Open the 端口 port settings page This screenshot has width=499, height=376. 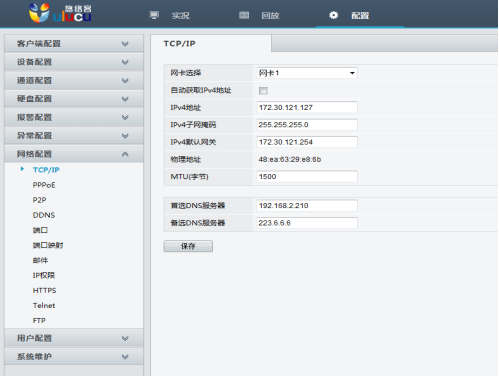tap(40, 230)
